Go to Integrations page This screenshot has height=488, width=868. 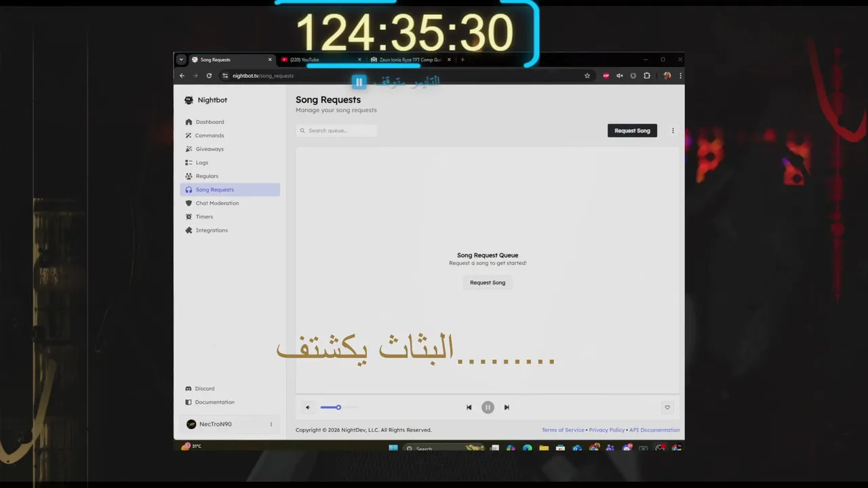click(230, 230)
